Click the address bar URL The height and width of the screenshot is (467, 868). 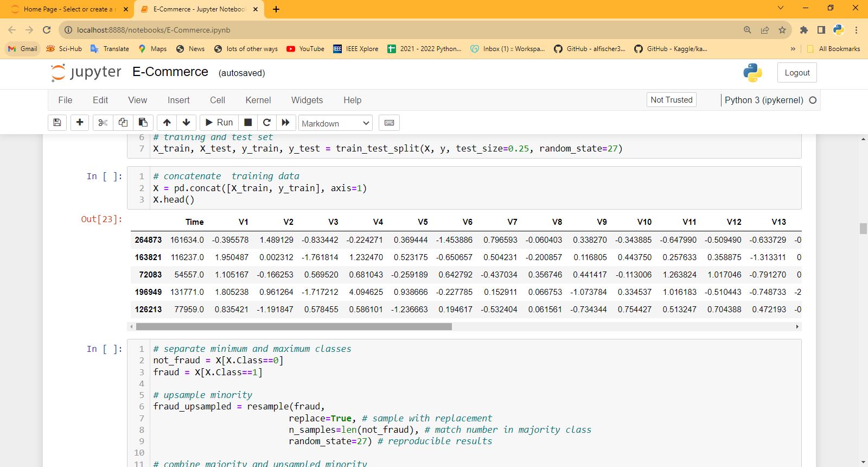[x=154, y=30]
